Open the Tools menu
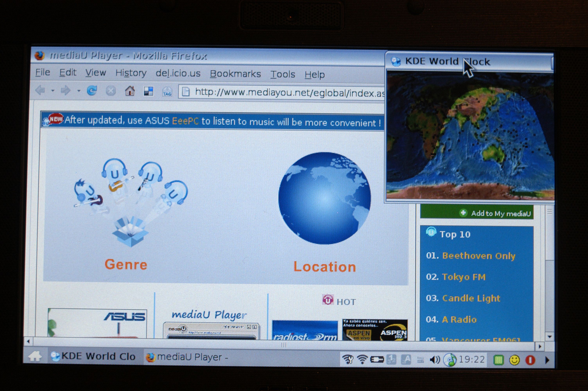Viewport: 588px width, 391px height. coord(283,74)
